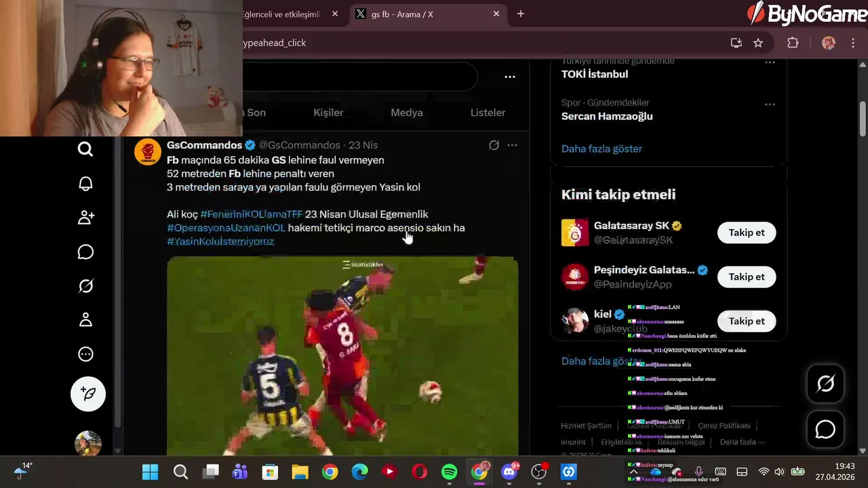868x488 pixels.
Task: Click the GsCommandos avatar on the tweet
Action: (x=148, y=152)
